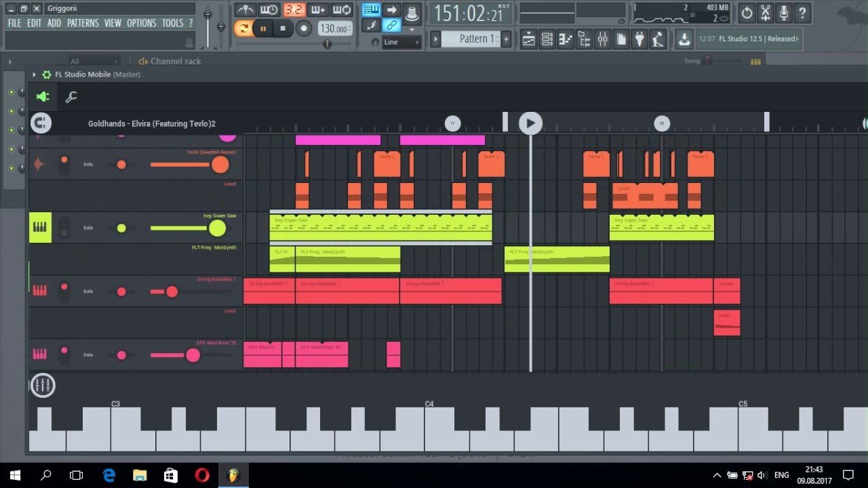The width and height of the screenshot is (868, 488).
Task: Open the PATTERNS menu
Action: [x=83, y=23]
